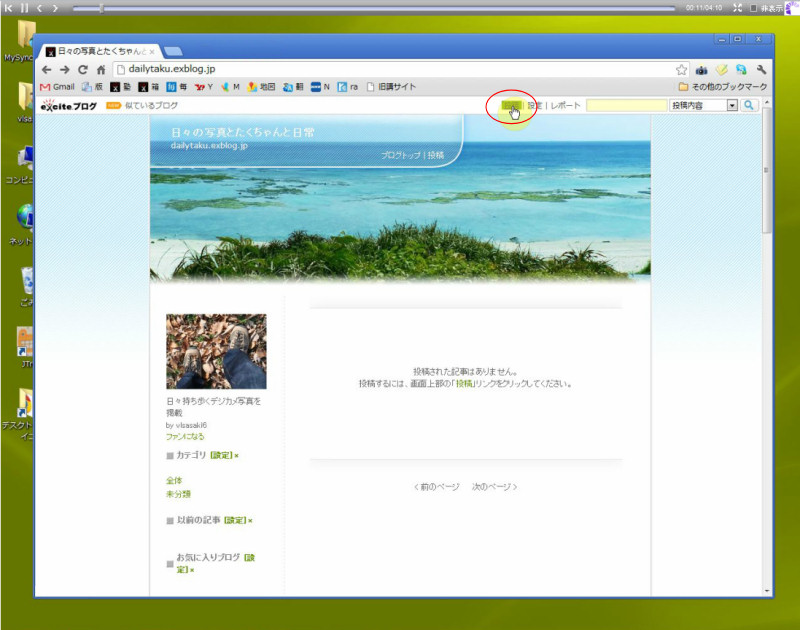The height and width of the screenshot is (630, 800).
Task: Go back with the browser back arrow
Action: pos(47,69)
